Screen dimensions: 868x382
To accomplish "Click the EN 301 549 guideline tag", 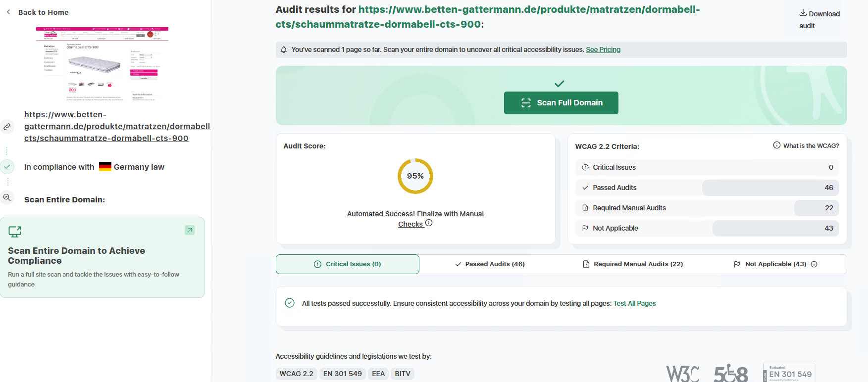I will click(343, 374).
